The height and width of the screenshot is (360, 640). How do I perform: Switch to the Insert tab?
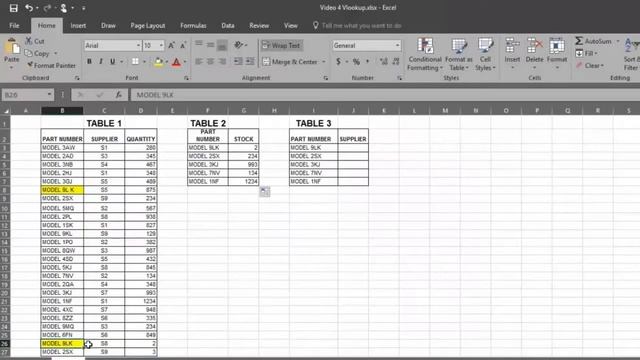pyautogui.click(x=78, y=25)
